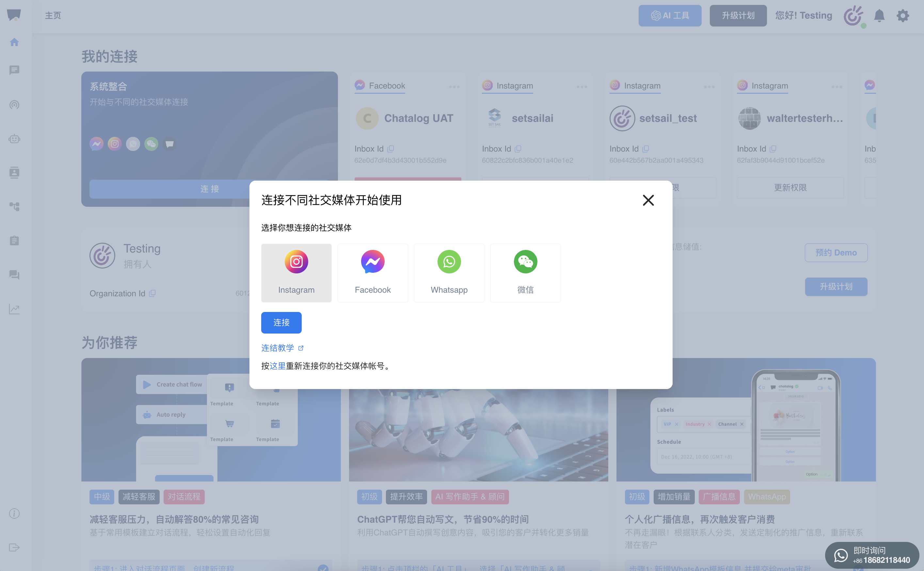Screen dimensions: 924x571
Task: Click the 预约 Demo button
Action: click(x=836, y=253)
